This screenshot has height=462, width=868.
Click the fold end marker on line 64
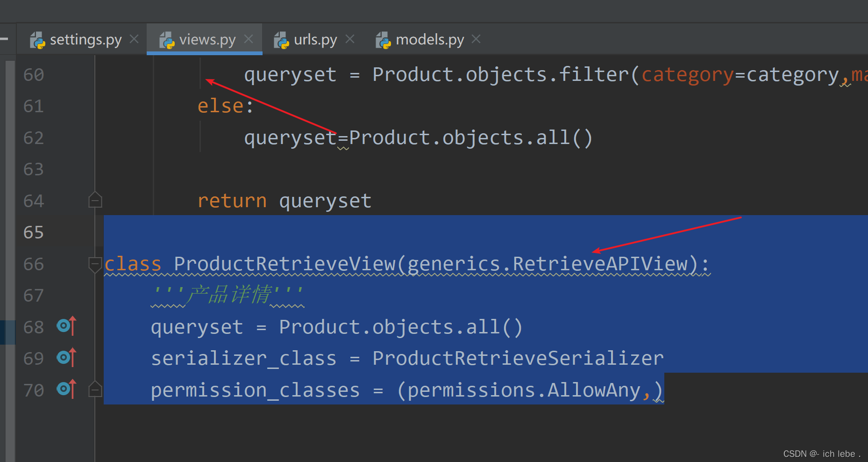point(95,200)
